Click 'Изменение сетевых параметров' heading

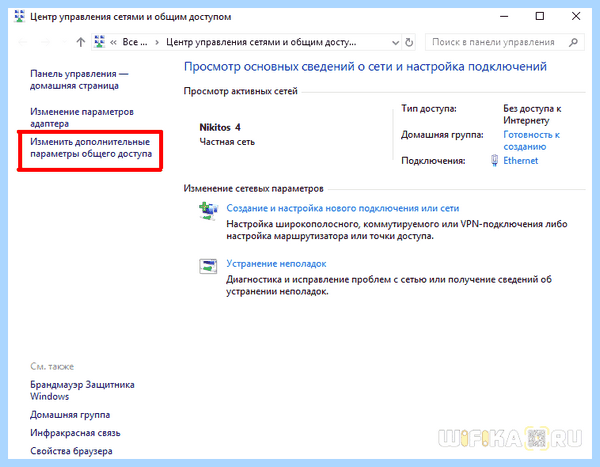pyautogui.click(x=253, y=188)
